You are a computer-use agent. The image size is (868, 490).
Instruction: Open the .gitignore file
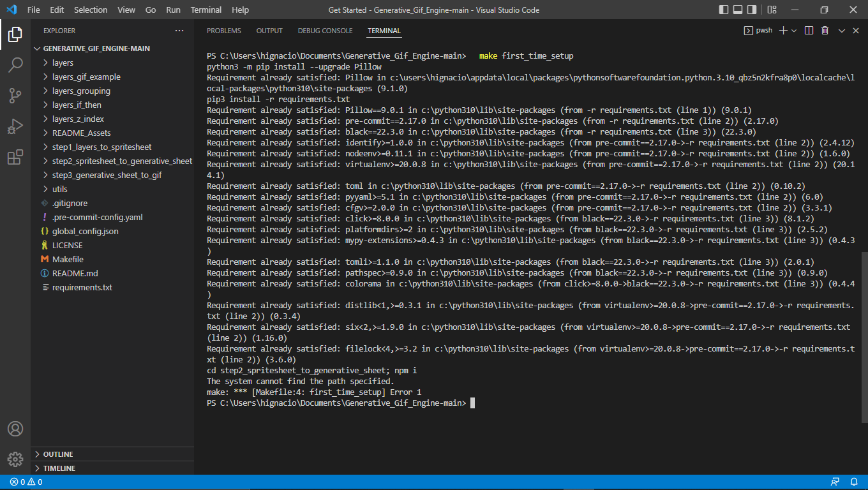[x=112, y=203]
